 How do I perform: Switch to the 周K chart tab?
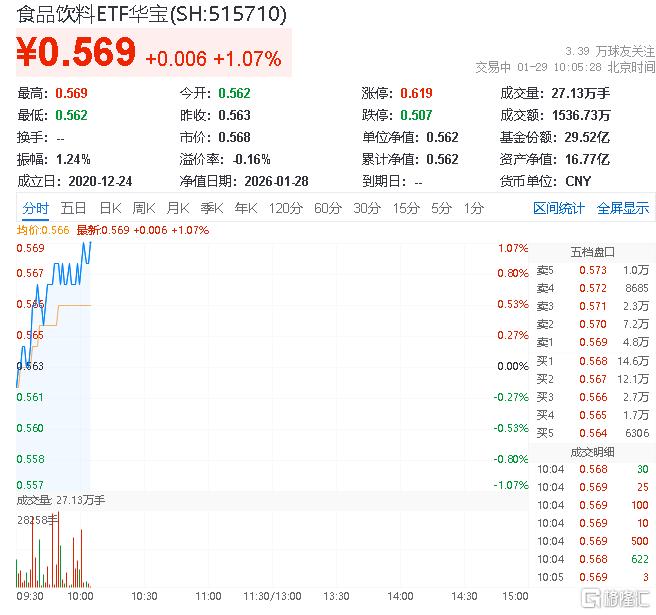(144, 208)
